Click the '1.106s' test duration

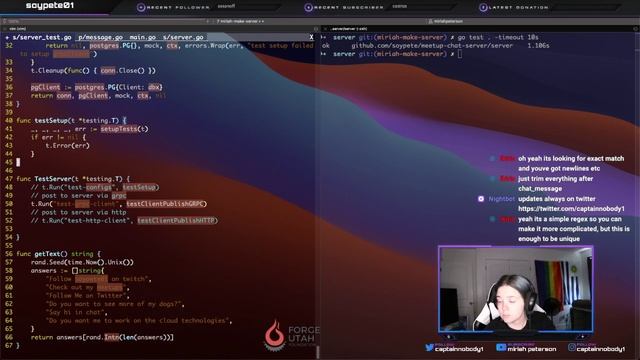(538, 46)
